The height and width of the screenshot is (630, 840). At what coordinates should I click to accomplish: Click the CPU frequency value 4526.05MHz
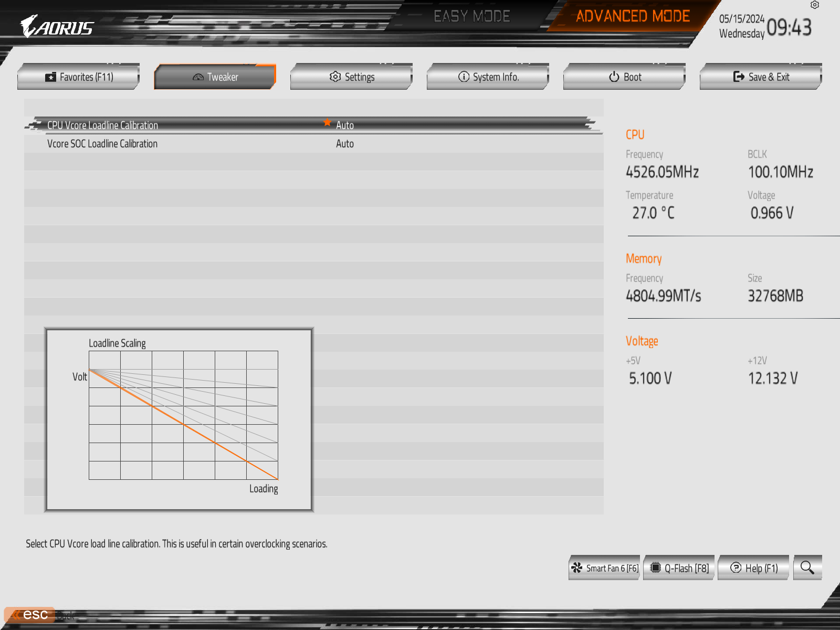click(662, 172)
